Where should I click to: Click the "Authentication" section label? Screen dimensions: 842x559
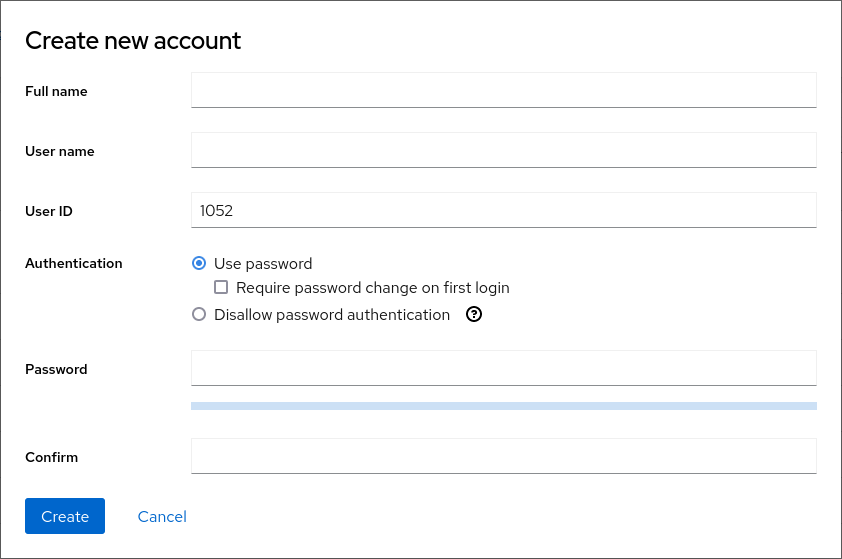tap(74, 263)
